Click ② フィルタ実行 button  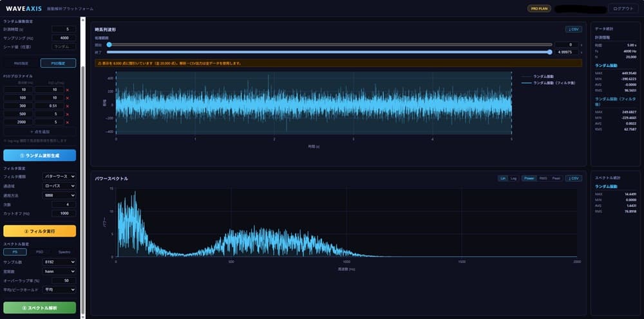[39, 231]
